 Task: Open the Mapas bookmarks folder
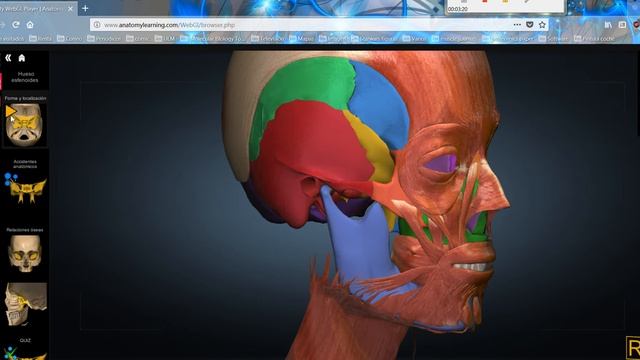301,38
